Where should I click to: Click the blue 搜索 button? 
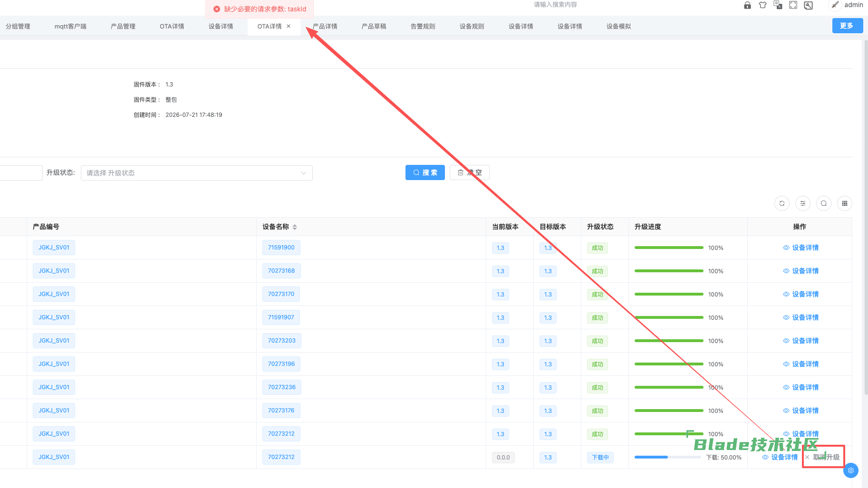(425, 172)
